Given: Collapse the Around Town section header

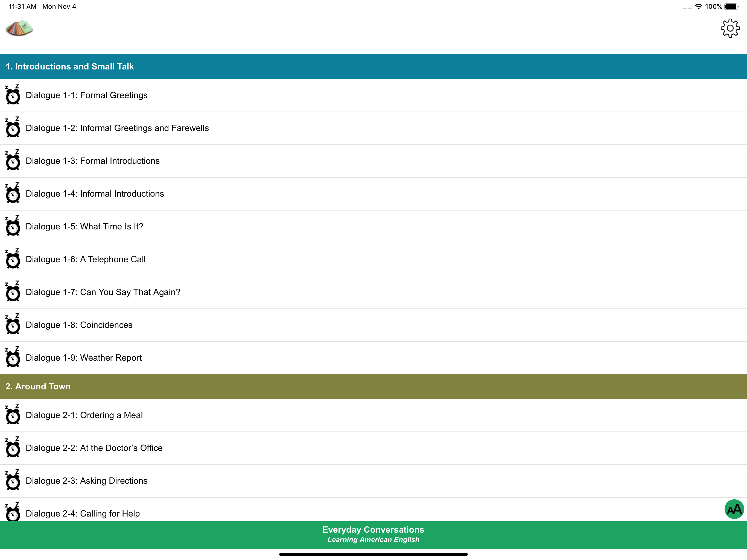Looking at the screenshot, I should 373,386.
